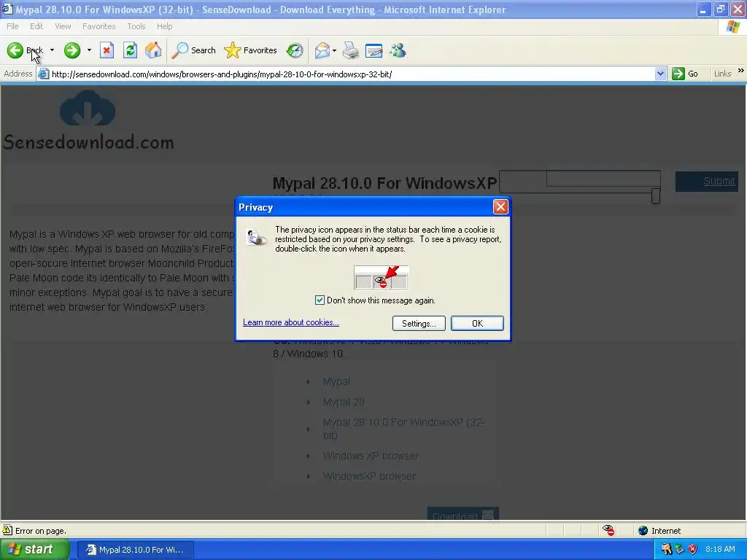The width and height of the screenshot is (747, 560).
Task: Open the Messenger people icon
Action: [398, 50]
